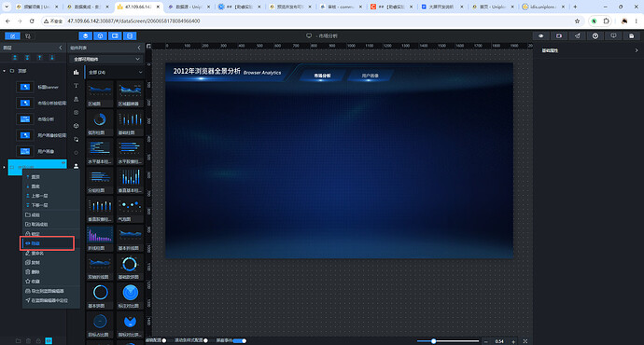Open the layers stack icon in top toolbar
Screen dimensions: 644x345
pyautogui.click(x=86, y=36)
